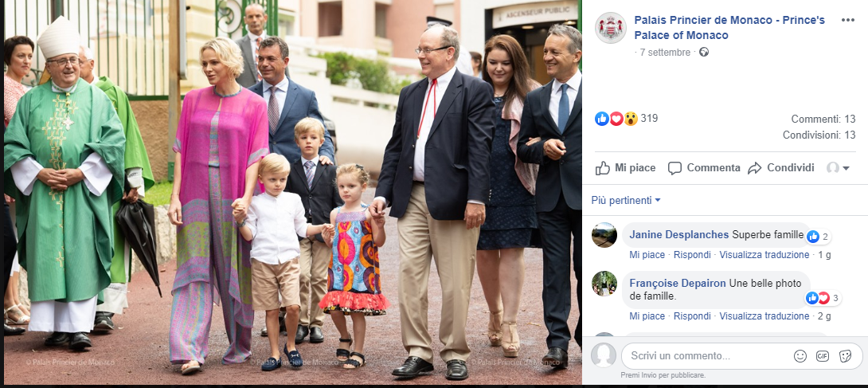
Task: Click the Palais Princier page profile picture
Action: 611,28
